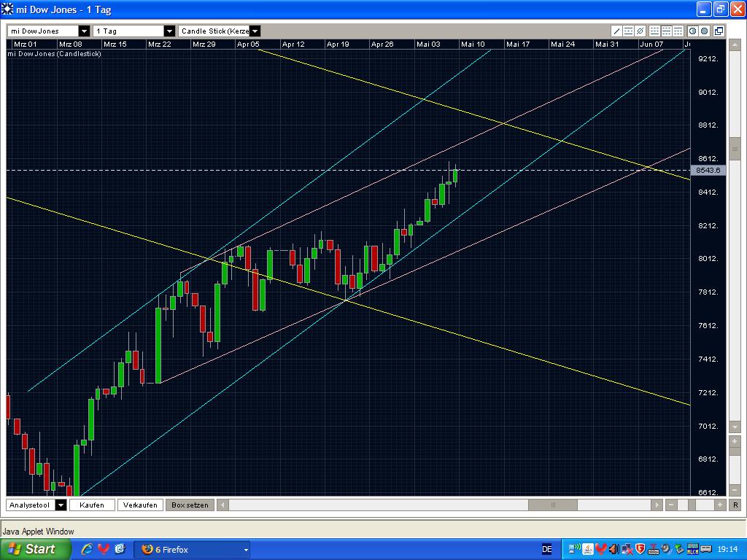The height and width of the screenshot is (560, 747).
Task: Click the cascade windows icon
Action: click(718, 31)
